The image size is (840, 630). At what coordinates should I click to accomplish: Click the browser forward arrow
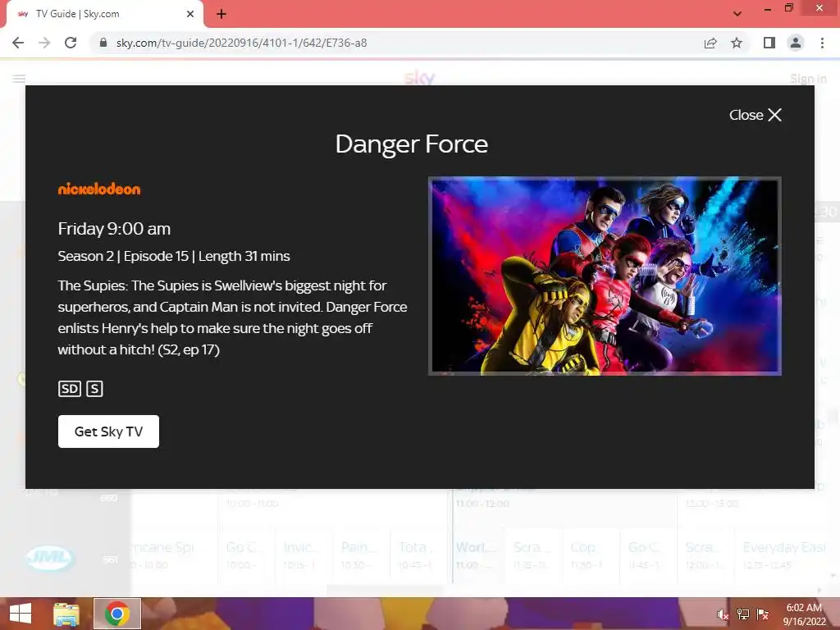click(x=44, y=43)
